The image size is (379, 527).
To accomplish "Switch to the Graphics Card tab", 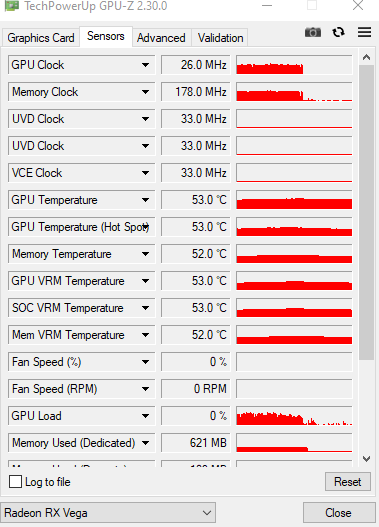I will click(x=41, y=38).
